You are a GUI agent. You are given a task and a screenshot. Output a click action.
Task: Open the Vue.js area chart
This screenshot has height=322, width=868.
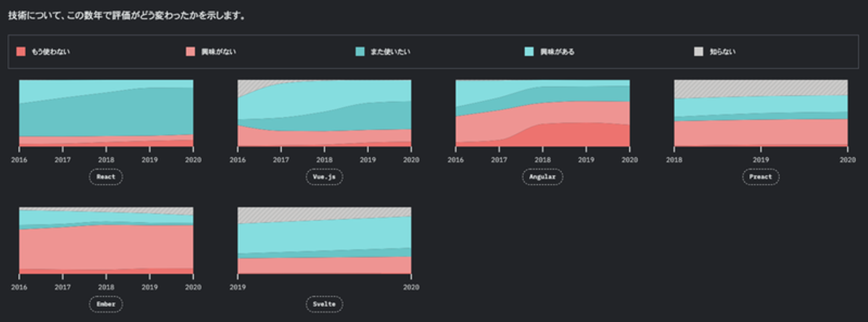(324, 113)
